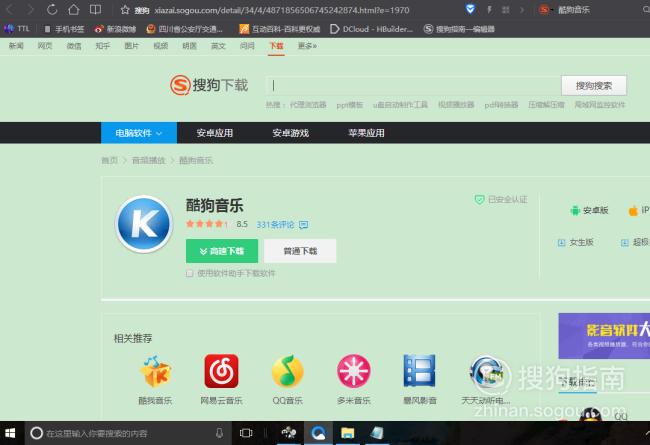Open the 331条评论 reviews link
650x445 pixels.
pos(275,225)
